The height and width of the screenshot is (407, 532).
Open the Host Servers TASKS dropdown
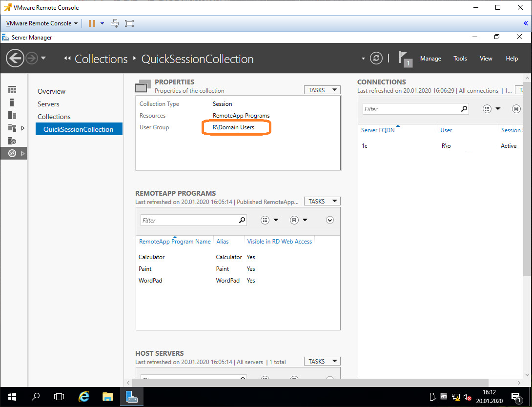pos(322,361)
